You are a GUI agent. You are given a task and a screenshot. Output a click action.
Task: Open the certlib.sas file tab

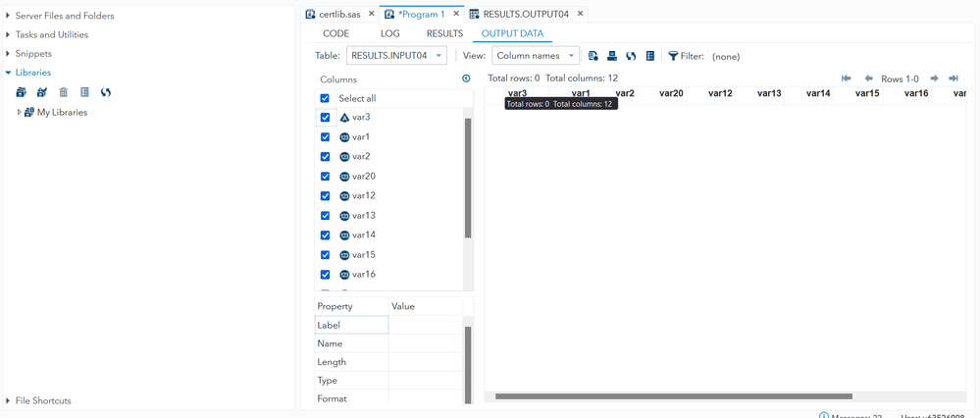click(x=339, y=14)
